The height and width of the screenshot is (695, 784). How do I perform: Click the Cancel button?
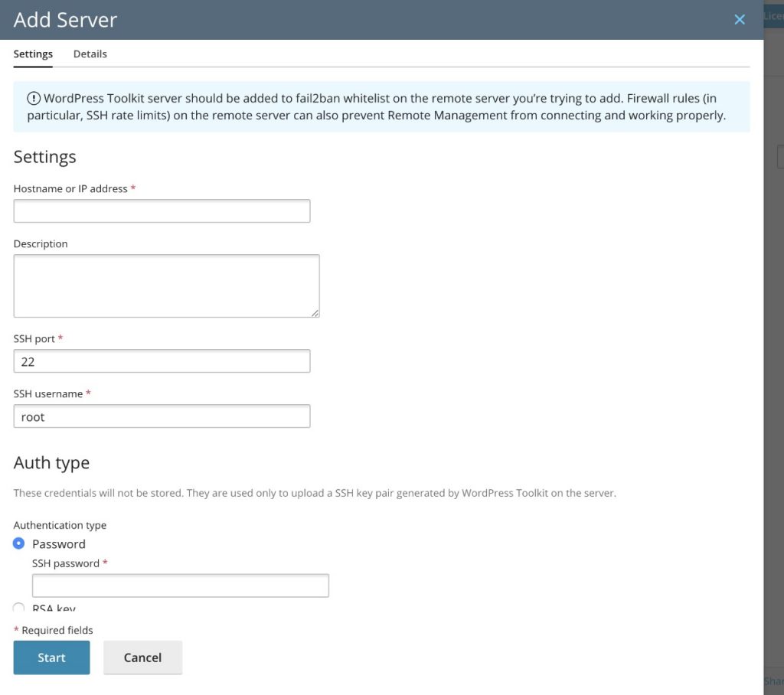pyautogui.click(x=142, y=657)
